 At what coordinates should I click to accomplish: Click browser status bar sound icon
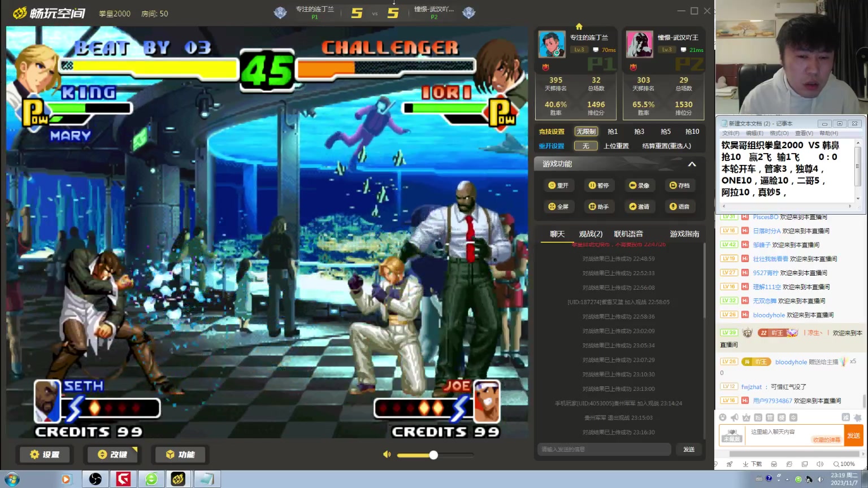(820, 464)
